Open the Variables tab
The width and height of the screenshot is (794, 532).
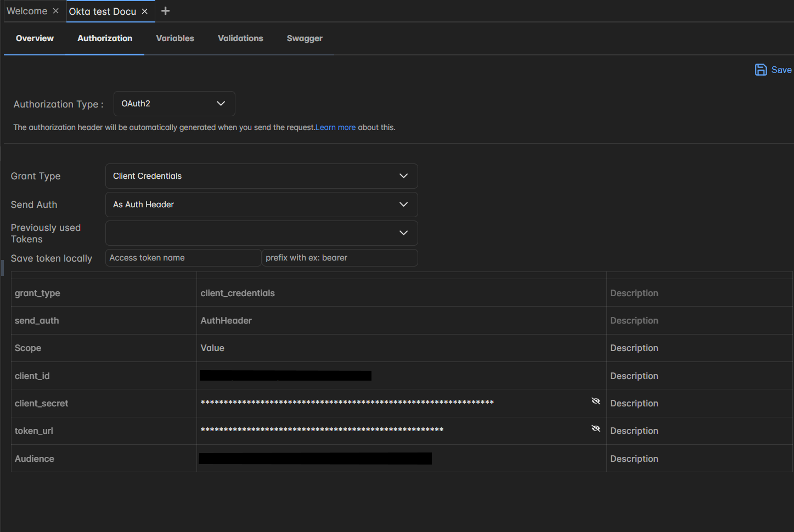coord(175,38)
